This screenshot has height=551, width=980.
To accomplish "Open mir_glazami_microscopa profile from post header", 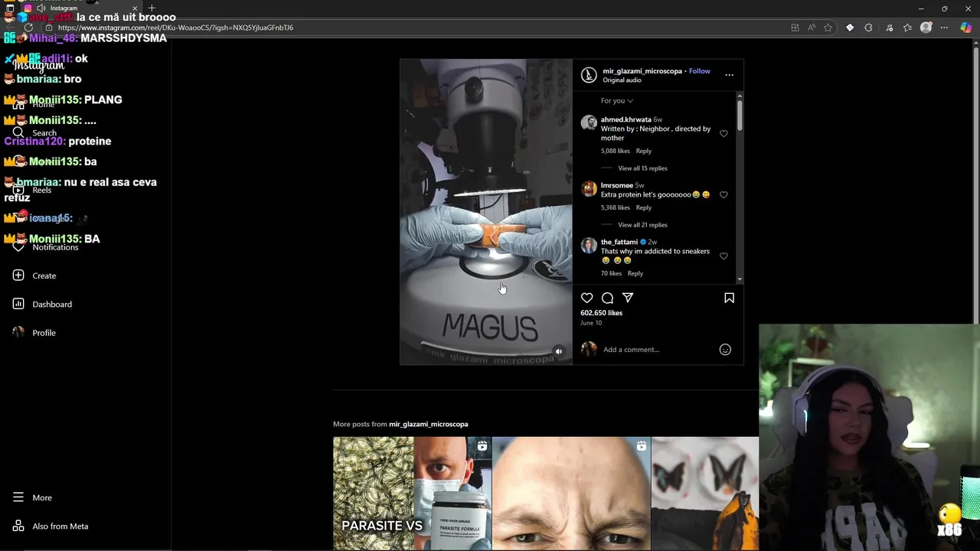I will click(642, 71).
